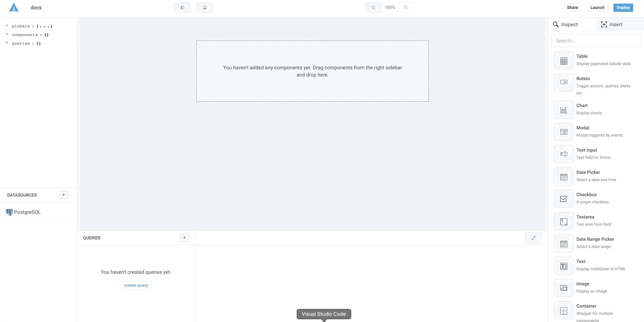The image size is (644, 322).
Task: Zoom in the canvas with the magnifier
Action: click(x=406, y=8)
